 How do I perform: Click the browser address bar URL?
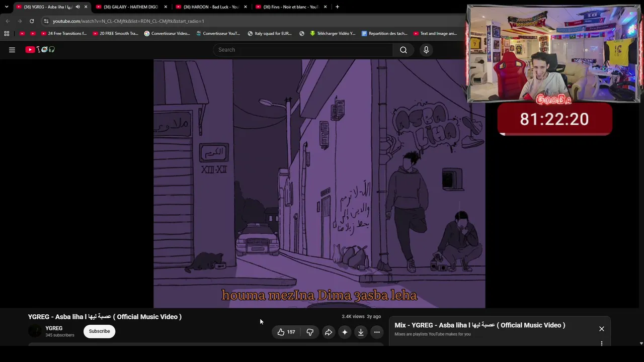(x=128, y=21)
